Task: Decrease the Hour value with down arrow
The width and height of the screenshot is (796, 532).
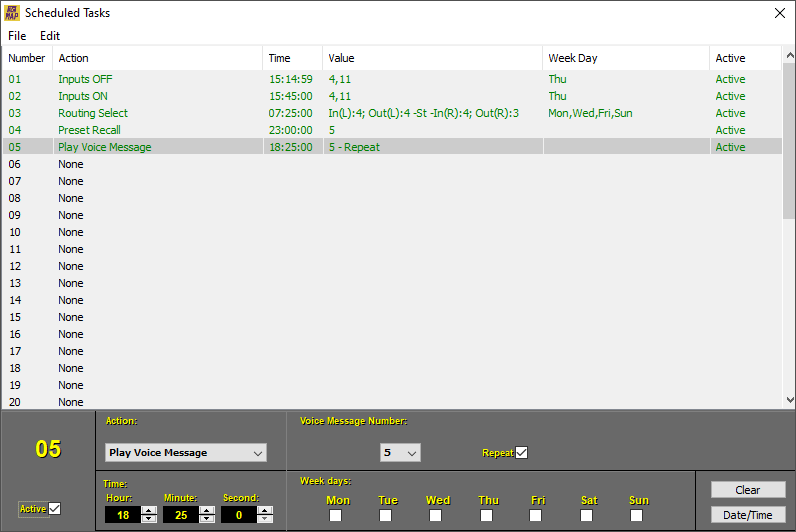Action: pyautogui.click(x=149, y=519)
